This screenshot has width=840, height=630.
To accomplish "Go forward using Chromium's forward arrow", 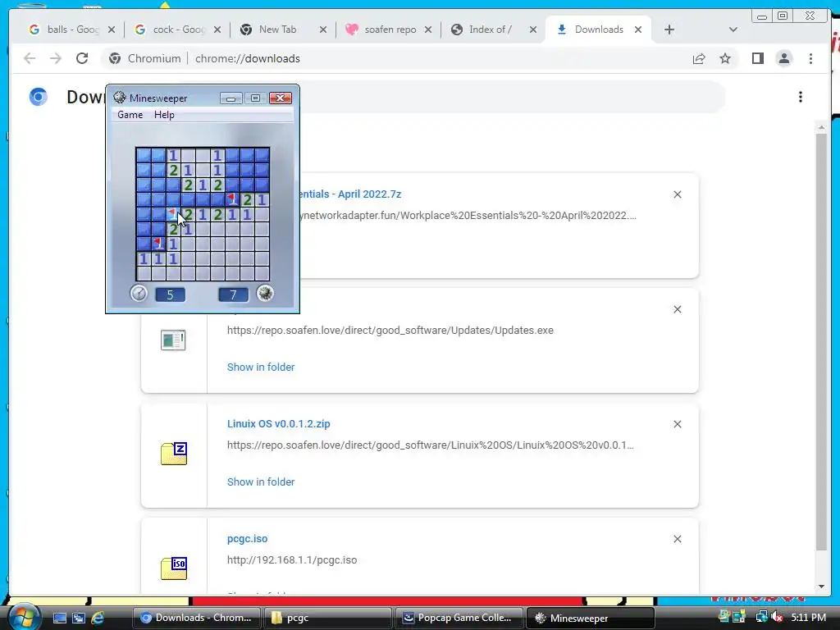I will (x=56, y=58).
